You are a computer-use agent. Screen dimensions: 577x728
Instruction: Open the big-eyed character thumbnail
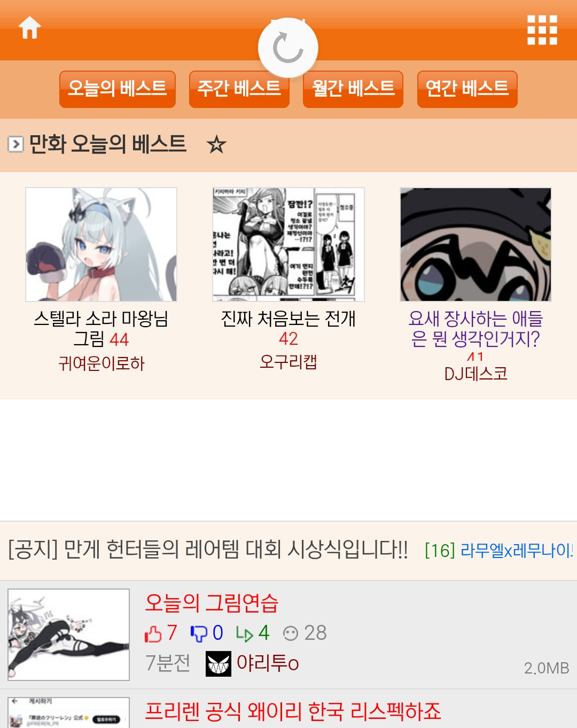(x=475, y=244)
